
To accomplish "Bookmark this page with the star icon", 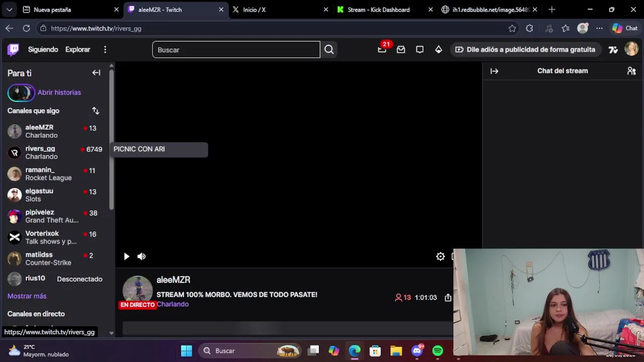I will tap(512, 29).
